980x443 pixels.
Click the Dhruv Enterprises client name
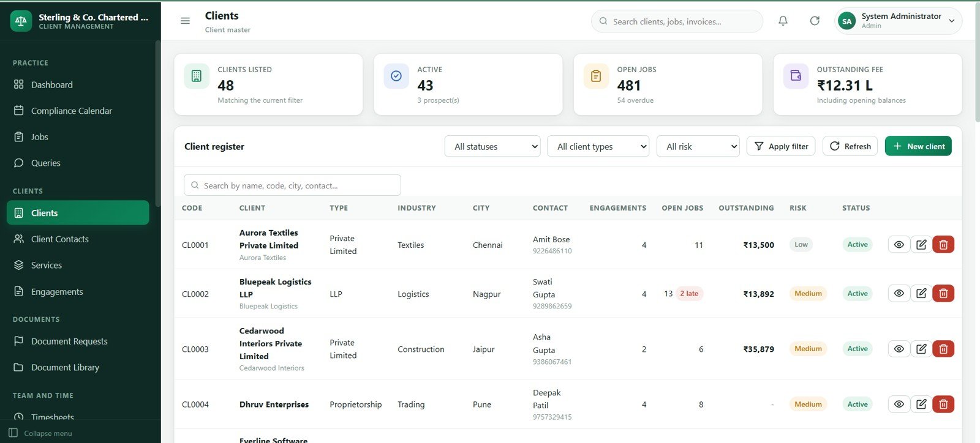click(x=274, y=404)
